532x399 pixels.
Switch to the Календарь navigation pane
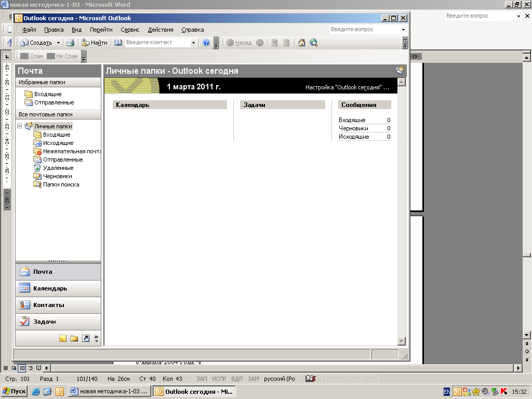click(x=58, y=288)
